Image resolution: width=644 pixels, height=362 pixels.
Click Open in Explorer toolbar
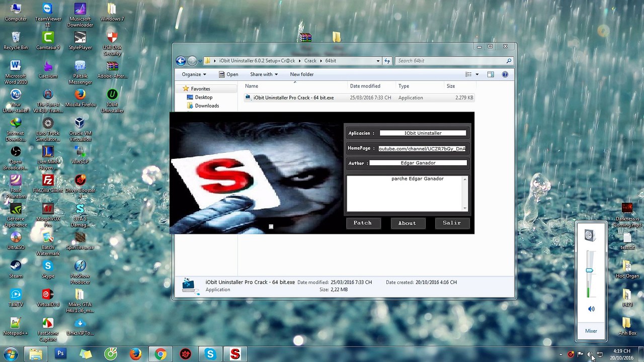(x=228, y=74)
